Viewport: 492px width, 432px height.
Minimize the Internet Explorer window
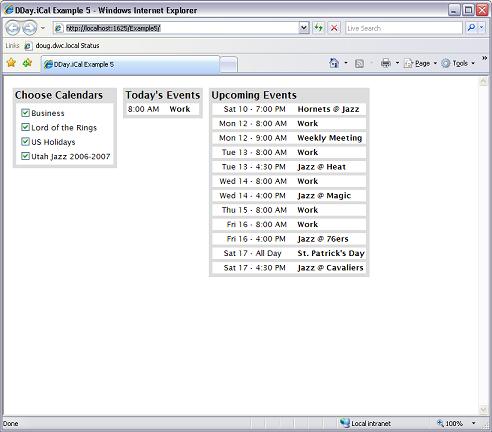pos(454,10)
